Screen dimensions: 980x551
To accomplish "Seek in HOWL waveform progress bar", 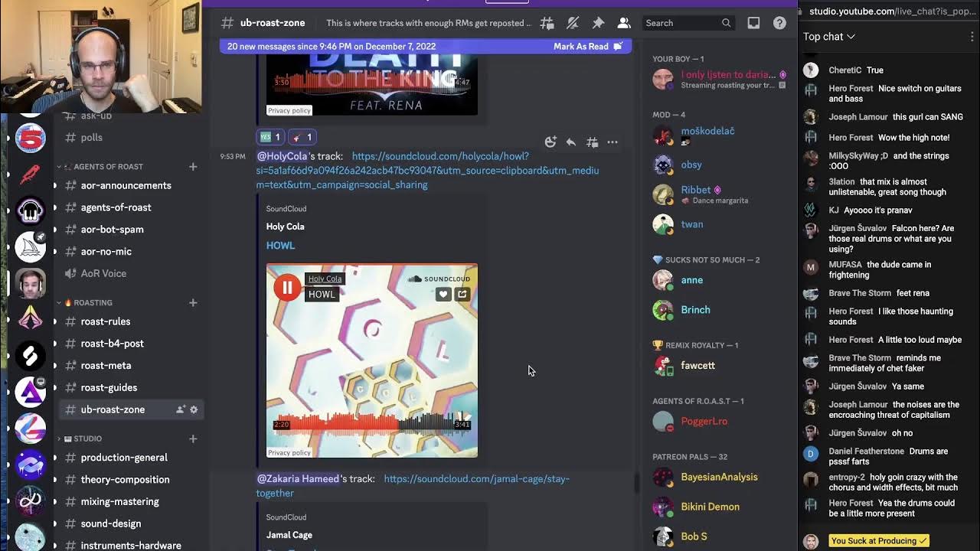I will pos(372,423).
